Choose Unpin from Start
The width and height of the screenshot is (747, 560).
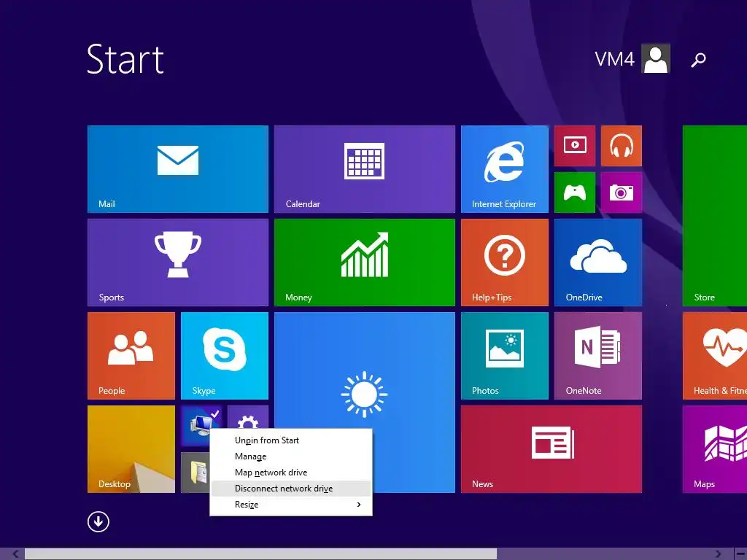[290, 440]
